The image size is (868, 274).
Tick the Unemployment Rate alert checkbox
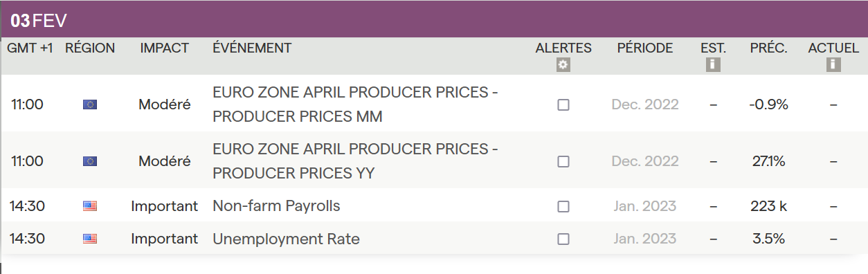tap(563, 239)
